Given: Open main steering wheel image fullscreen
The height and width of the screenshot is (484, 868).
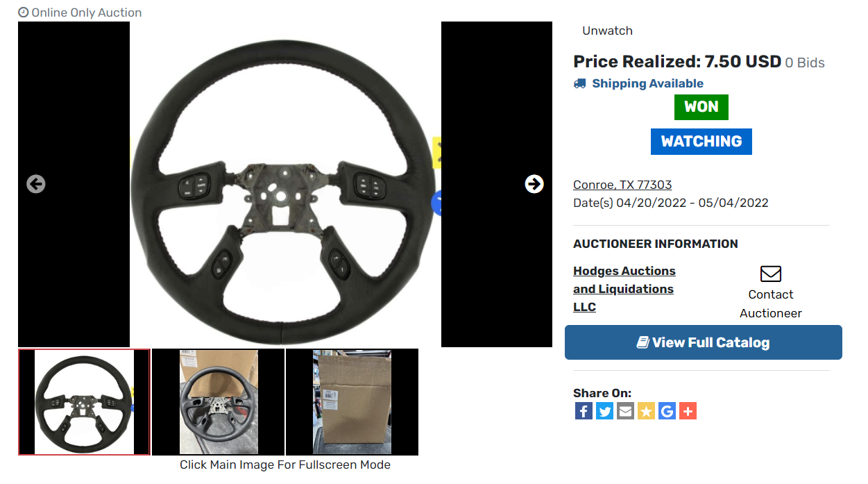Looking at the screenshot, I should pyautogui.click(x=285, y=185).
